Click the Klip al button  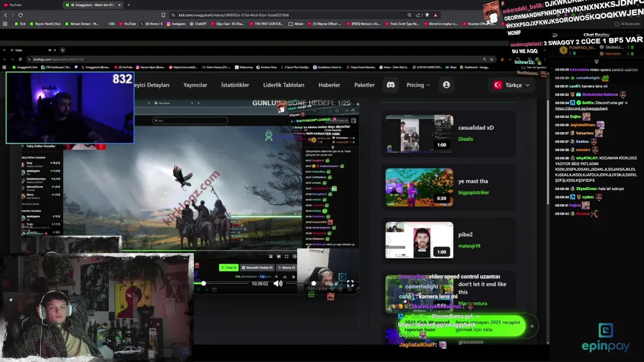coord(332,284)
